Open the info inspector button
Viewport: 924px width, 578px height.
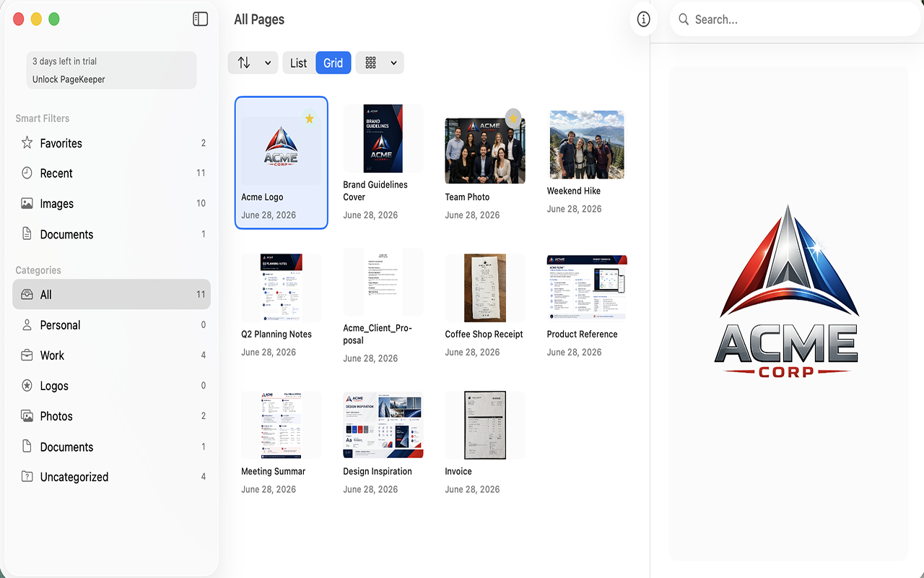643,20
